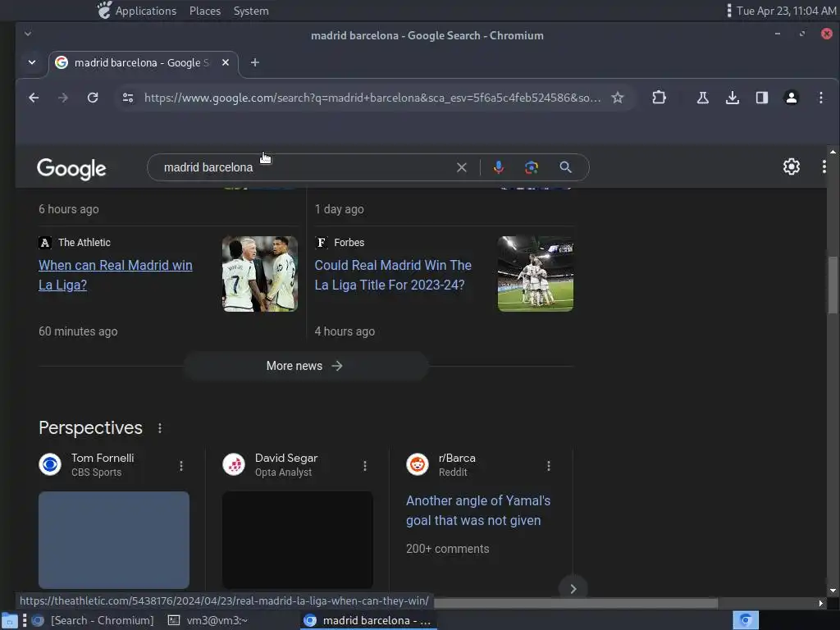
Task: Click the horizontal scrollbar at bottom
Action: coord(575,603)
